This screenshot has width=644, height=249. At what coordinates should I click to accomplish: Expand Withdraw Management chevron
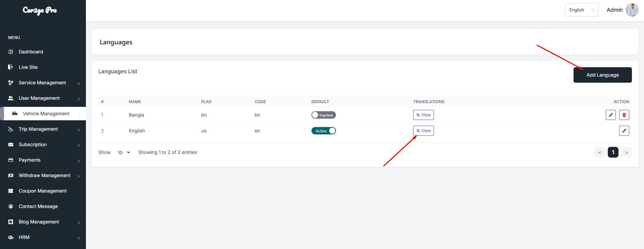click(x=79, y=176)
